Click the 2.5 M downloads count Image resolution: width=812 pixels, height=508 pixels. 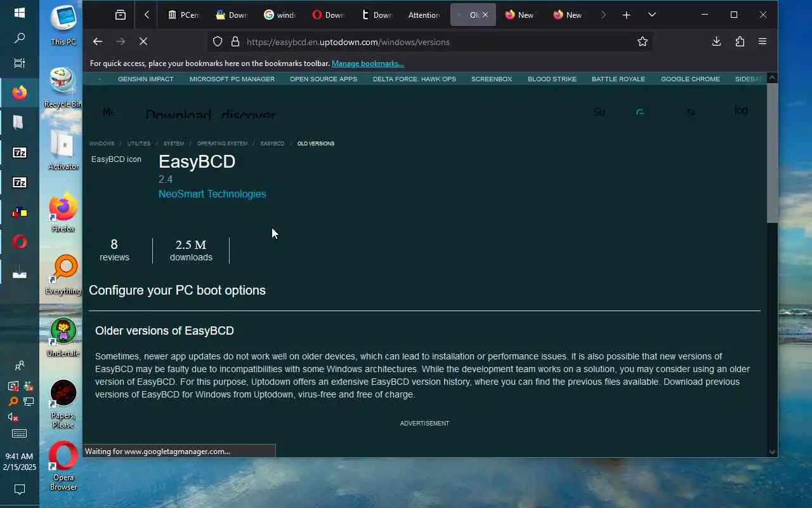coord(191,250)
